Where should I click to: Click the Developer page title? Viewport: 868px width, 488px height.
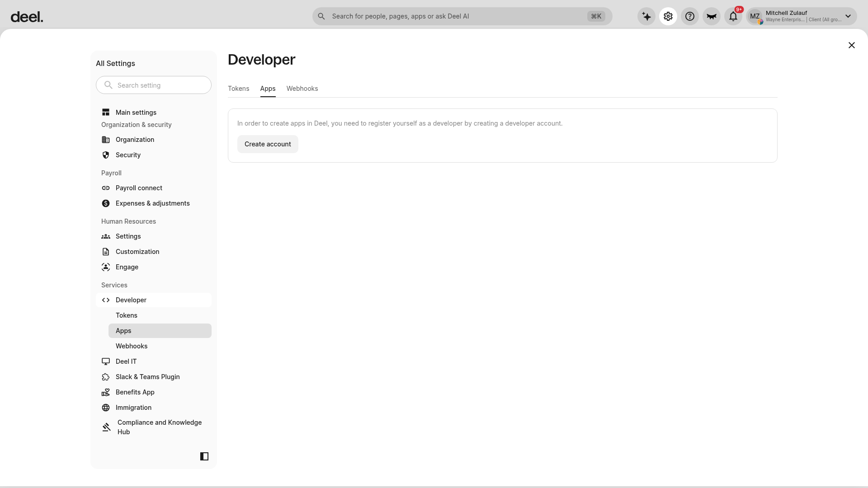[x=262, y=60]
